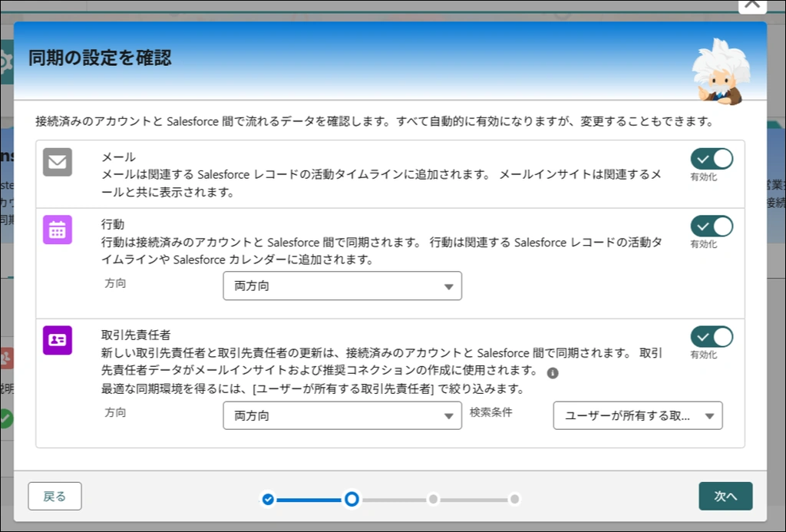Select the final fourth progress step dot
The image size is (786, 532).
click(x=515, y=500)
